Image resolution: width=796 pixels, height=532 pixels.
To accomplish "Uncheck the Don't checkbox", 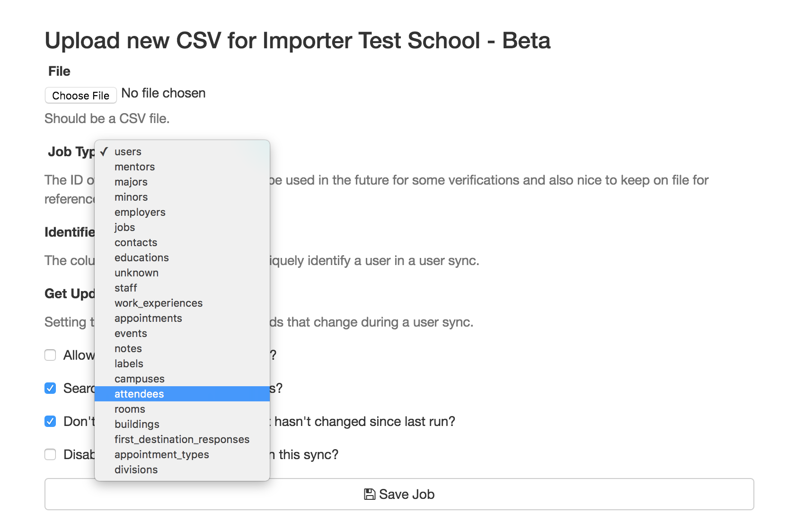I will coord(50,421).
